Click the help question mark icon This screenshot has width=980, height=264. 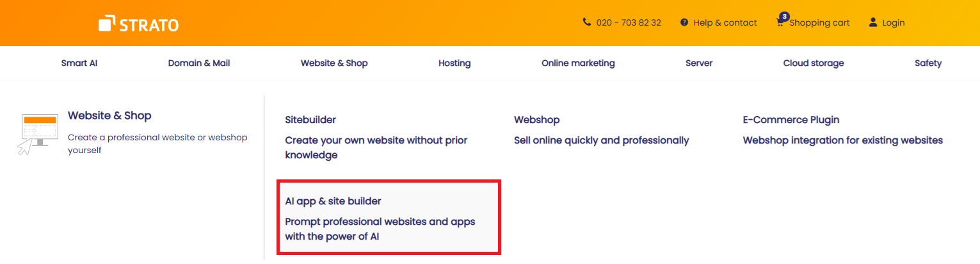[684, 22]
